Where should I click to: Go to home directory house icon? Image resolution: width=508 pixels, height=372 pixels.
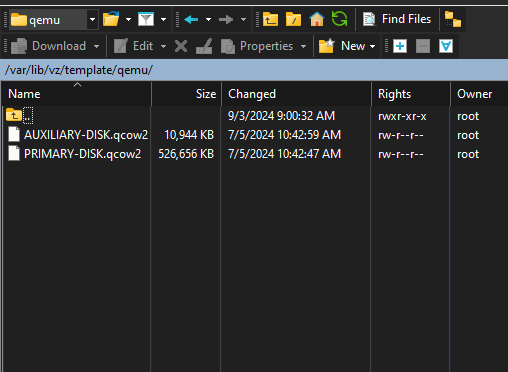click(317, 19)
